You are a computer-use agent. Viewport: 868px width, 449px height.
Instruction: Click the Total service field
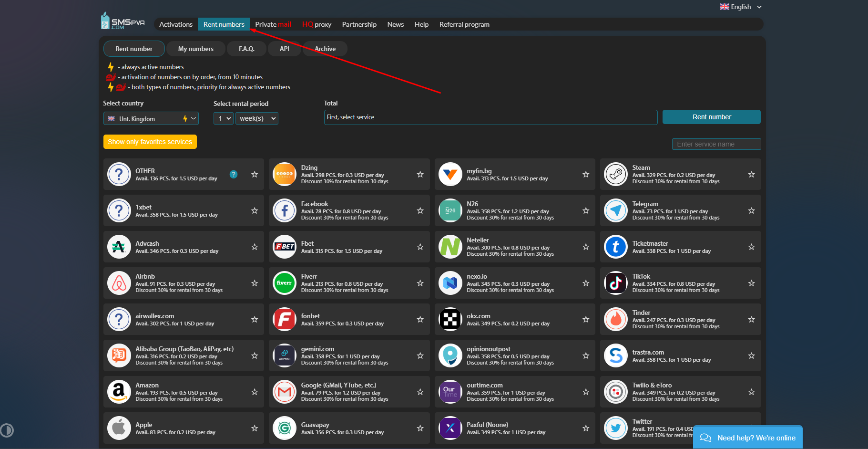pyautogui.click(x=491, y=117)
